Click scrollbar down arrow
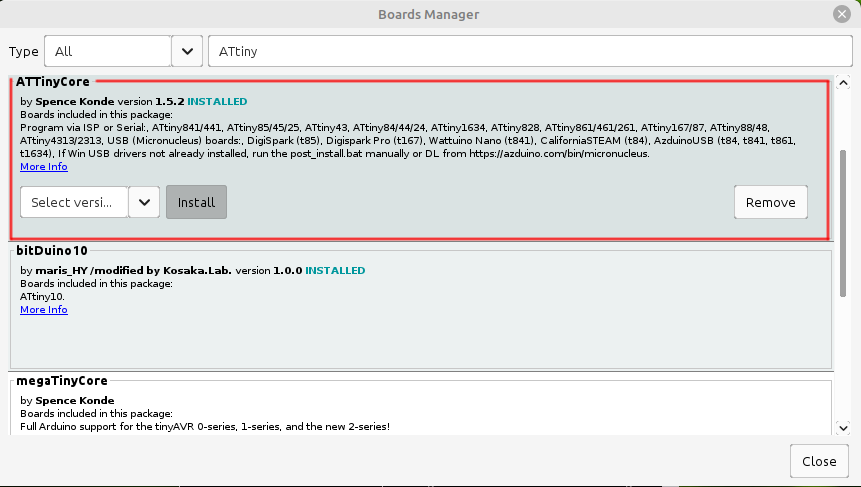The width and height of the screenshot is (861, 487). tap(843, 427)
